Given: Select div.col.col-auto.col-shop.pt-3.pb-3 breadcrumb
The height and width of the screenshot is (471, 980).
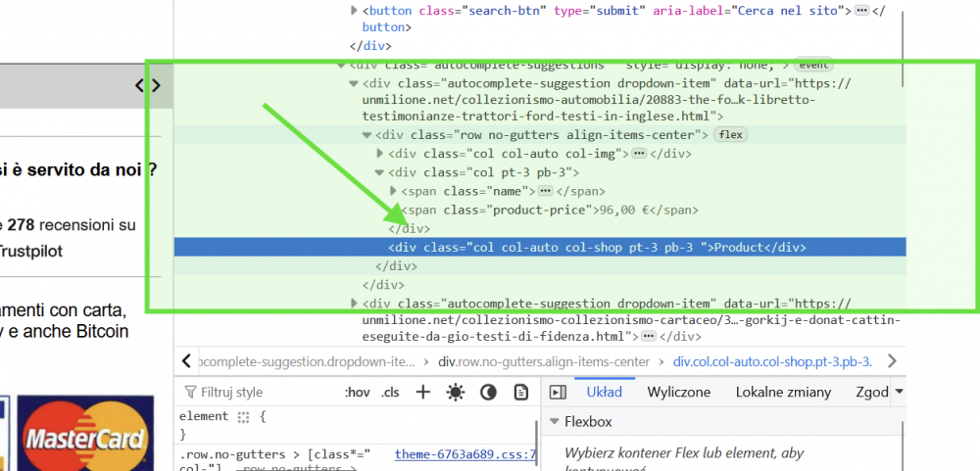Looking at the screenshot, I should coord(772,361).
